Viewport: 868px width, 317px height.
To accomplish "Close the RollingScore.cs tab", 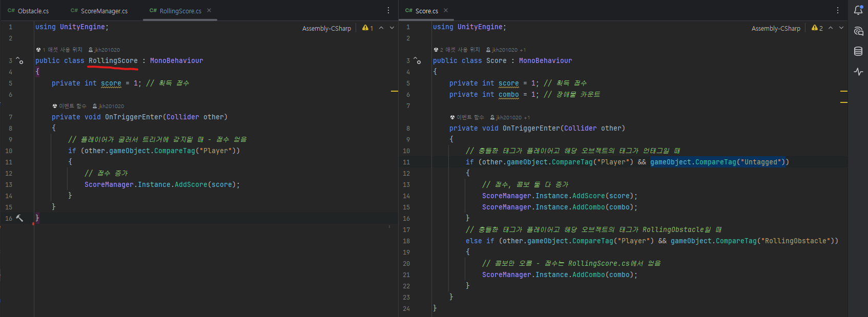I will (x=209, y=10).
